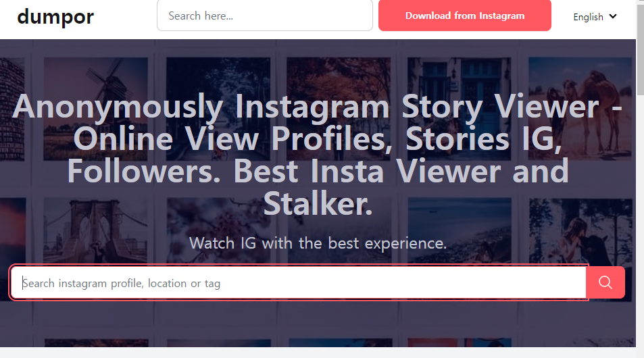Open the English language dropdown

click(x=595, y=17)
